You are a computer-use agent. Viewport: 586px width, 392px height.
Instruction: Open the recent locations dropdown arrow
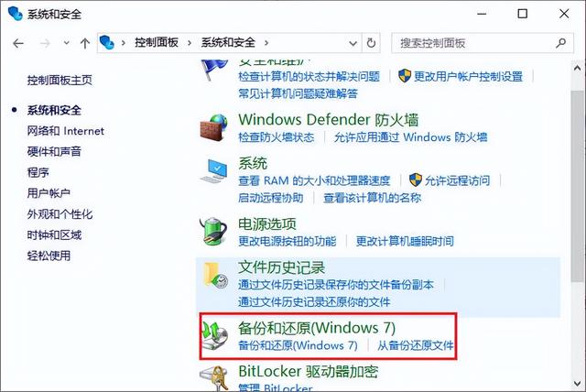point(66,43)
